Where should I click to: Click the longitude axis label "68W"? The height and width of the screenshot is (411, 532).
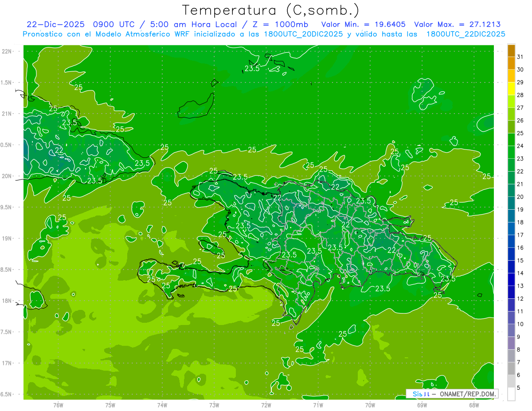[474, 405]
